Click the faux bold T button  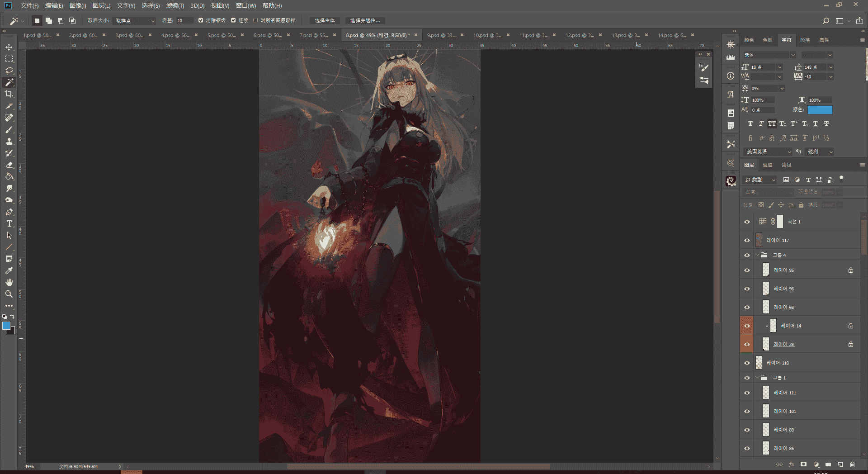(x=750, y=124)
